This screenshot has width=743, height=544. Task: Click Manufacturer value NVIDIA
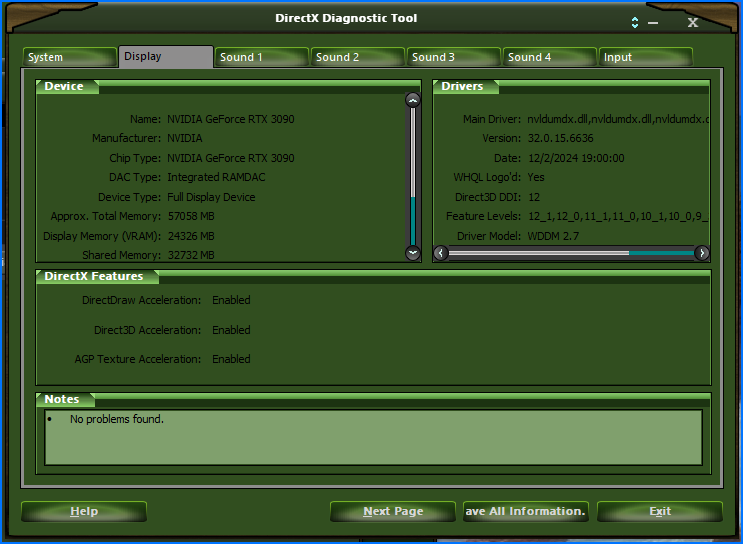[185, 138]
